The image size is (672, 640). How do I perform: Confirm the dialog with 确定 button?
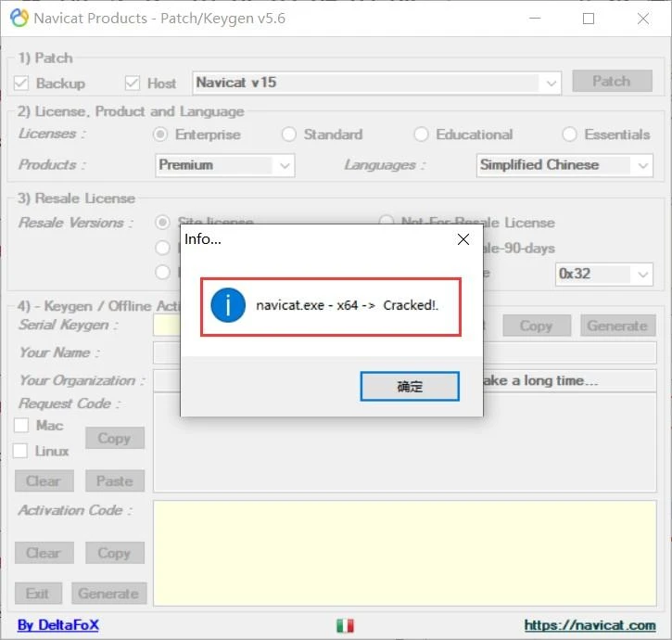[410, 387]
